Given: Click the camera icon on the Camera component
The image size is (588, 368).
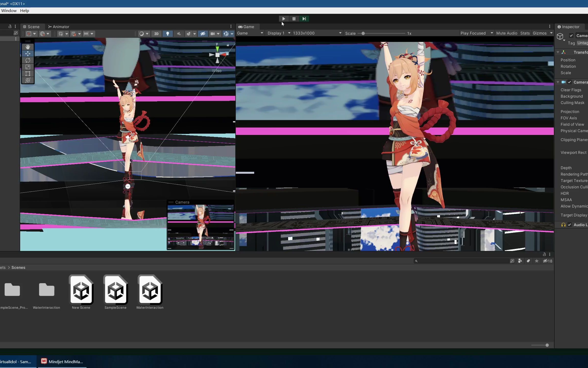Looking at the screenshot, I should (563, 82).
